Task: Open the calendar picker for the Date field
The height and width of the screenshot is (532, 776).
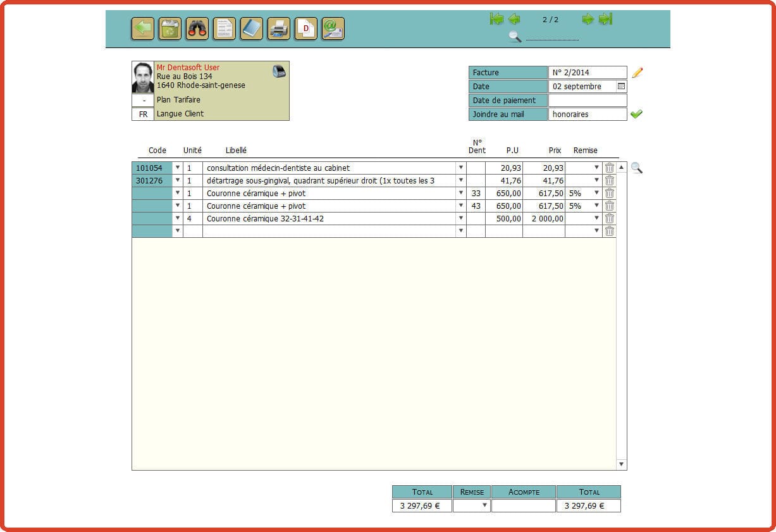Action: click(620, 86)
